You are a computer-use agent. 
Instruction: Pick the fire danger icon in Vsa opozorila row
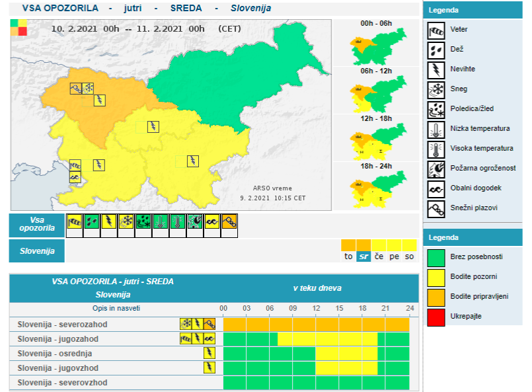click(x=195, y=223)
